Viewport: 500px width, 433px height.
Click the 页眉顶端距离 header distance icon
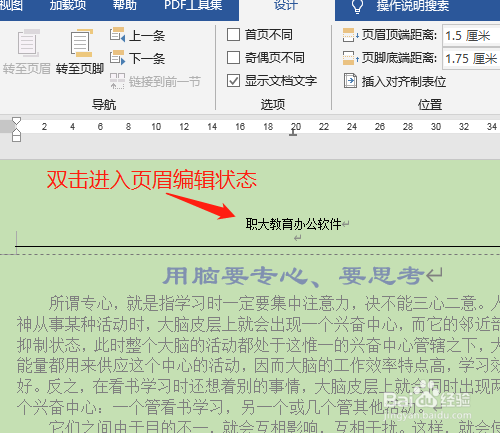tap(350, 35)
